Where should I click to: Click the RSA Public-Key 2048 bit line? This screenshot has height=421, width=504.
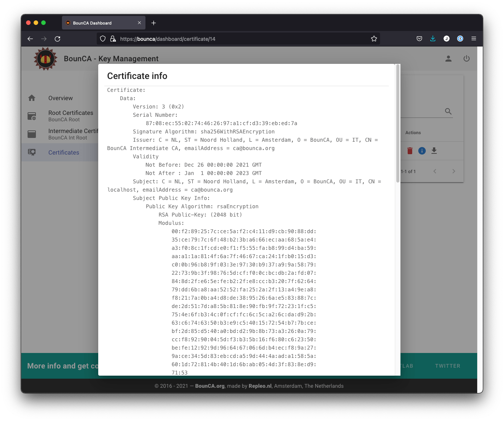[200, 215]
